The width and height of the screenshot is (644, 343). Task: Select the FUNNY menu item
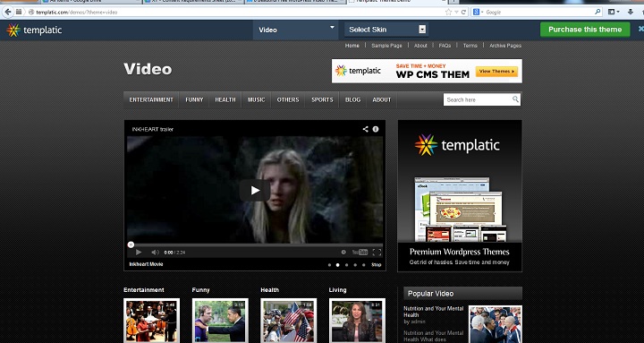tap(194, 100)
